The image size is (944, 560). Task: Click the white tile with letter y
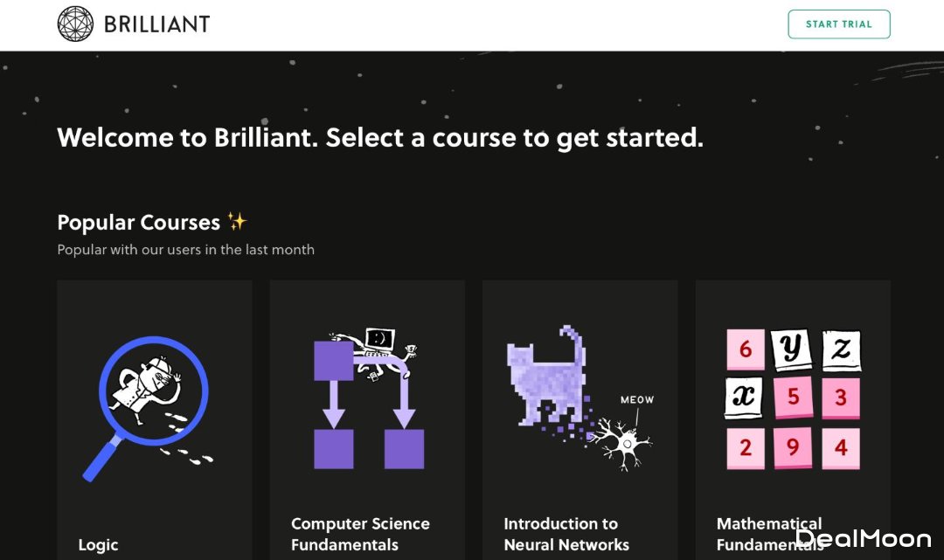click(x=792, y=349)
